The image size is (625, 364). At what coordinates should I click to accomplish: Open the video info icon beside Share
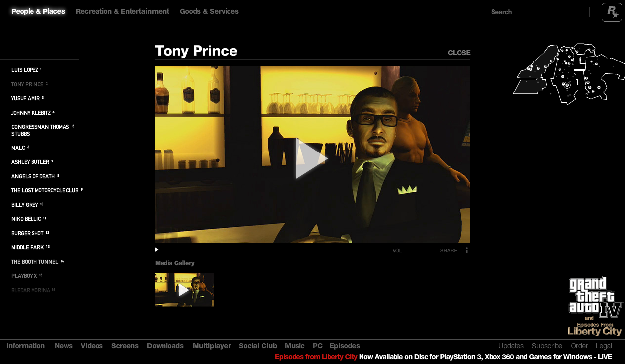tap(466, 250)
